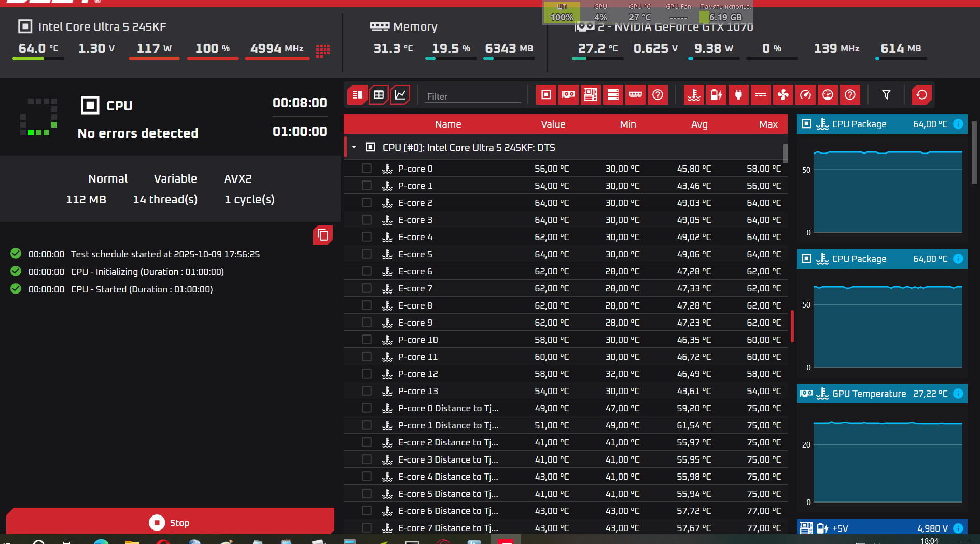Toggle the memory sensors filter icon
980x544 pixels.
click(635, 95)
